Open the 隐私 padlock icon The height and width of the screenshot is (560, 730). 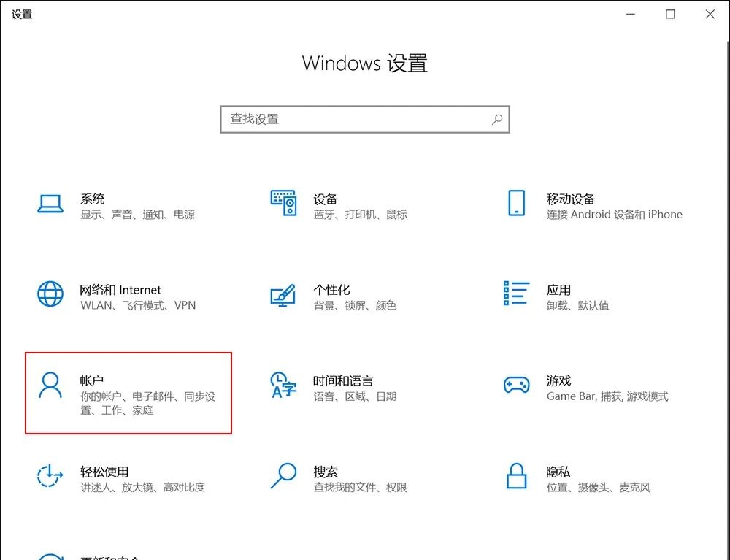tap(516, 476)
